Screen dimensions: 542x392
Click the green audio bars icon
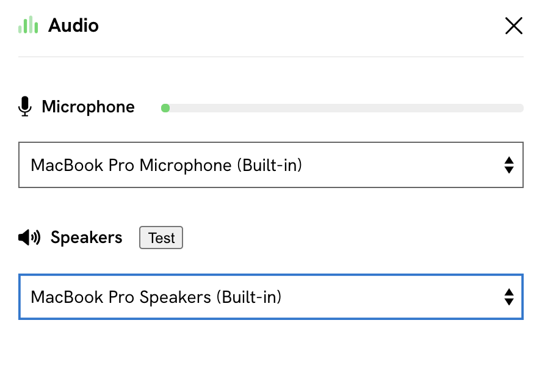click(28, 25)
